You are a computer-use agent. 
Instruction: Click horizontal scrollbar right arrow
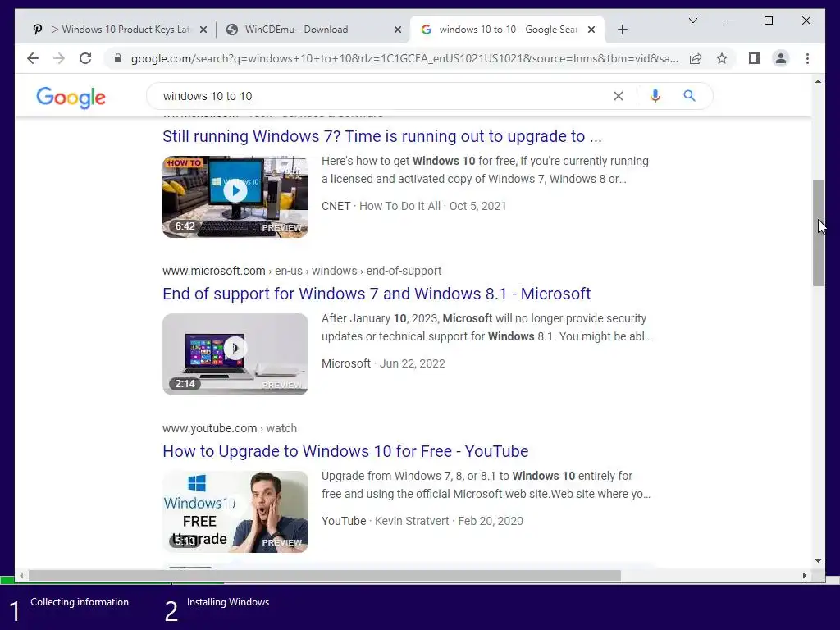[x=804, y=575]
